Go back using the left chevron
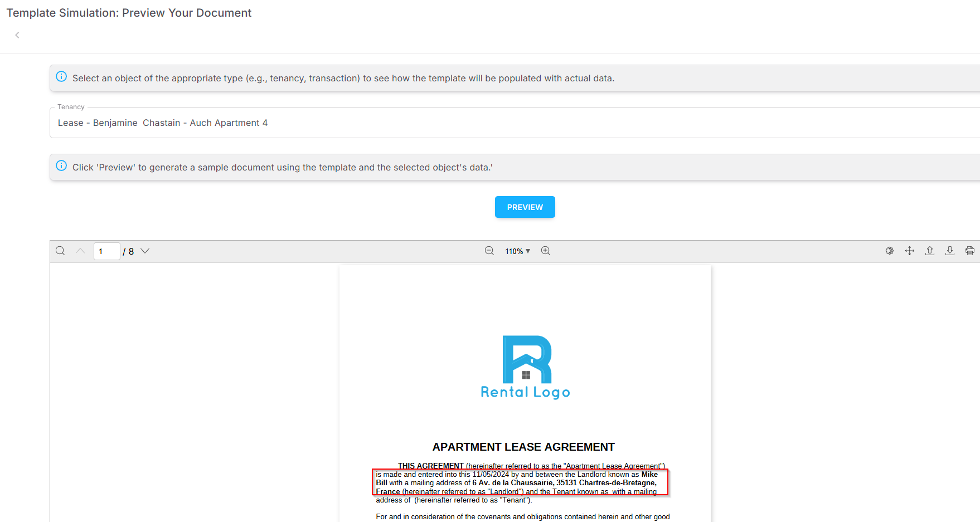The height and width of the screenshot is (522, 980). (x=17, y=35)
